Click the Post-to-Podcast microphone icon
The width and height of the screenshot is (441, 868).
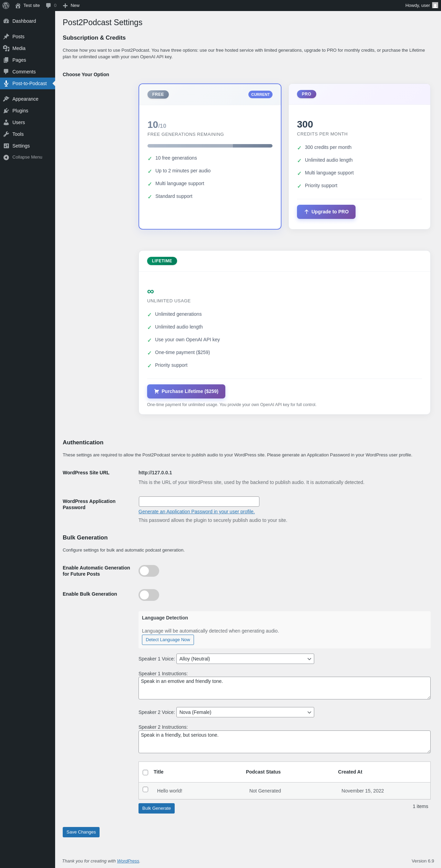click(x=6, y=83)
